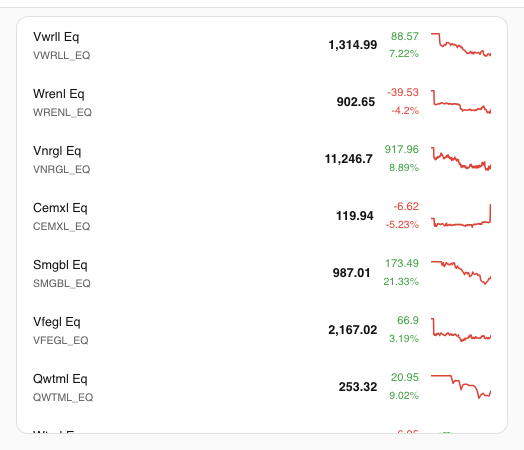Select the Wrenl Eq stock name
This screenshot has width=524, height=450.
coord(58,94)
